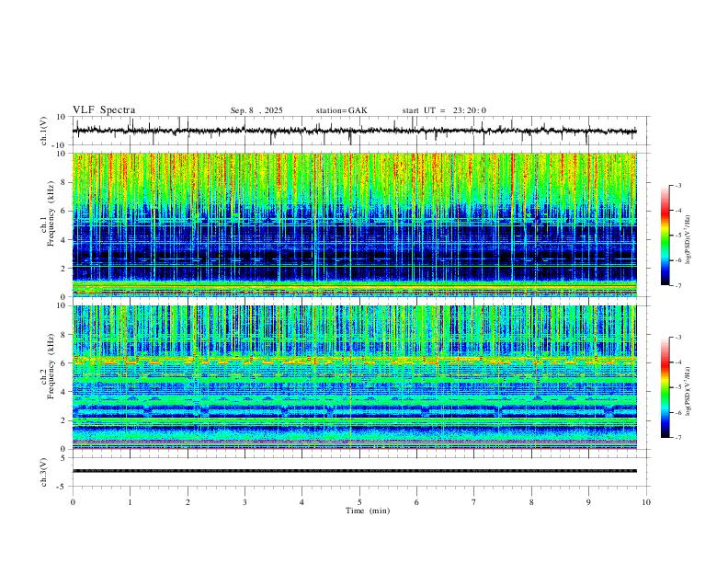Viewport: 728px width, 563px height.
Task: Click the ch.1 spectrogram color bar
Action: 665,236
